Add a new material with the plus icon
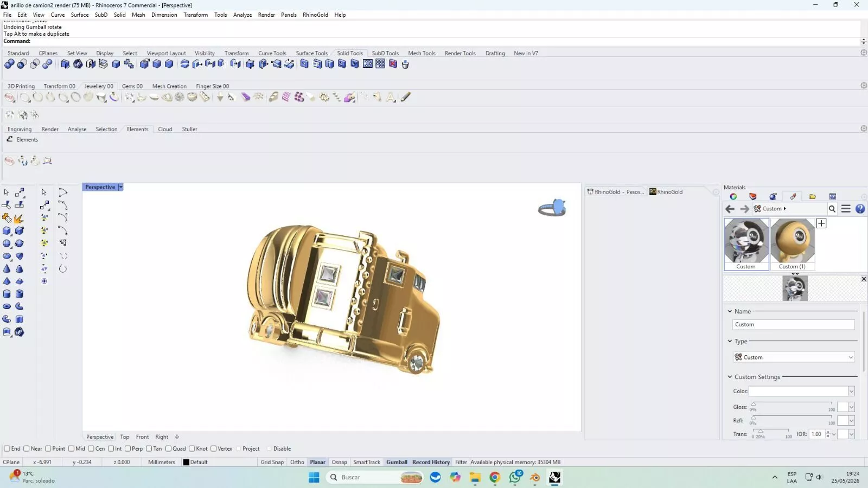The width and height of the screenshot is (868, 488). pyautogui.click(x=821, y=223)
